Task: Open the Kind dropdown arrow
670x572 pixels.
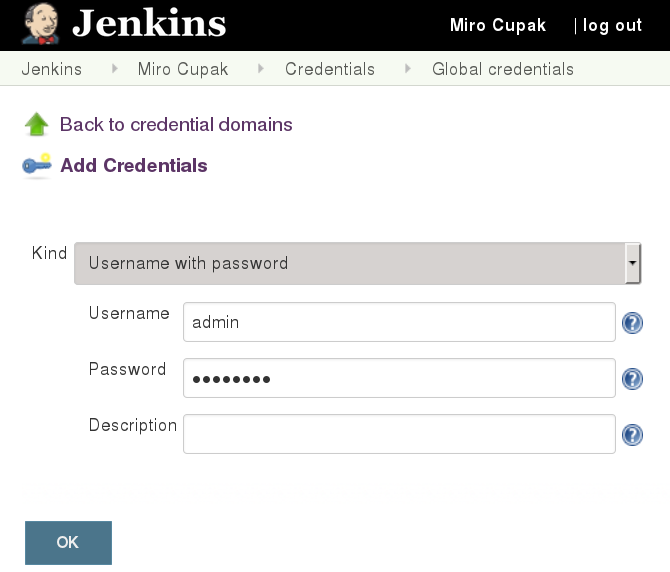Action: click(x=632, y=264)
